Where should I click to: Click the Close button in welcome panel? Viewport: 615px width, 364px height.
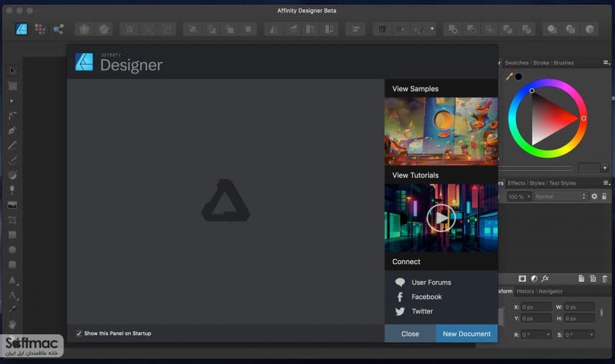click(410, 334)
